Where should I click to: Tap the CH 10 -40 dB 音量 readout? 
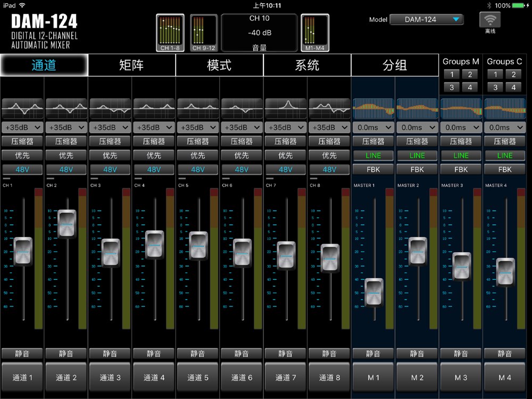click(260, 32)
